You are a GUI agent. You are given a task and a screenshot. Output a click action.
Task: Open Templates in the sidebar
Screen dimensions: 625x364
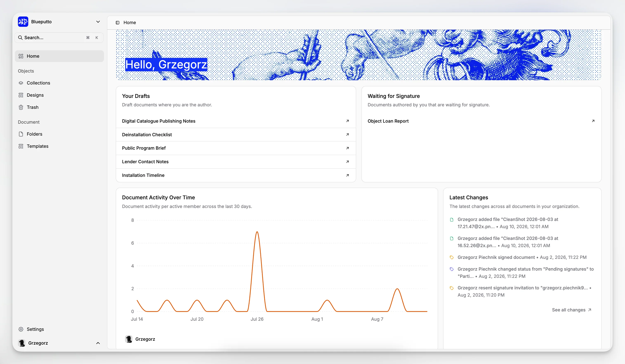point(59,146)
